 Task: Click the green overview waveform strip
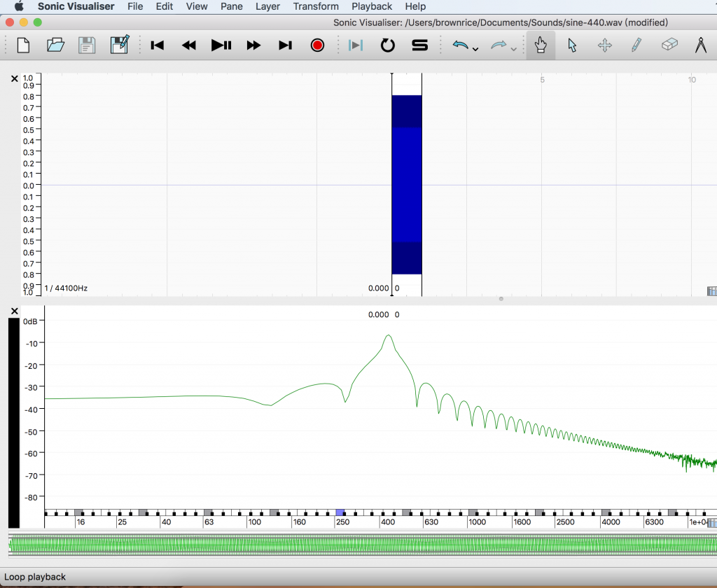click(363, 545)
